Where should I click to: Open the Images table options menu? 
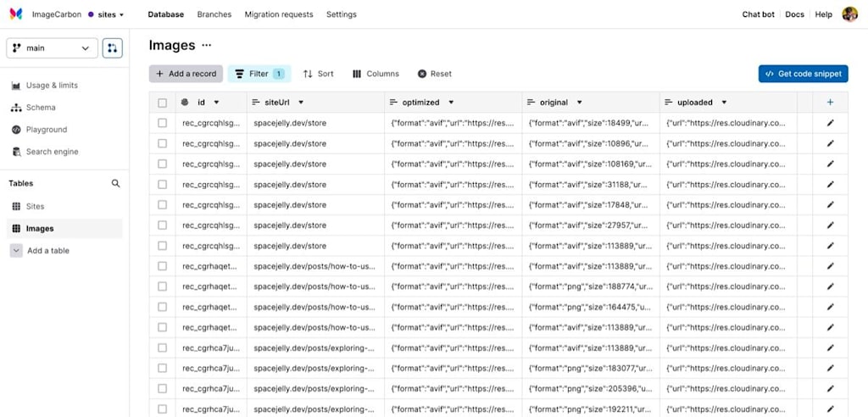[207, 46]
